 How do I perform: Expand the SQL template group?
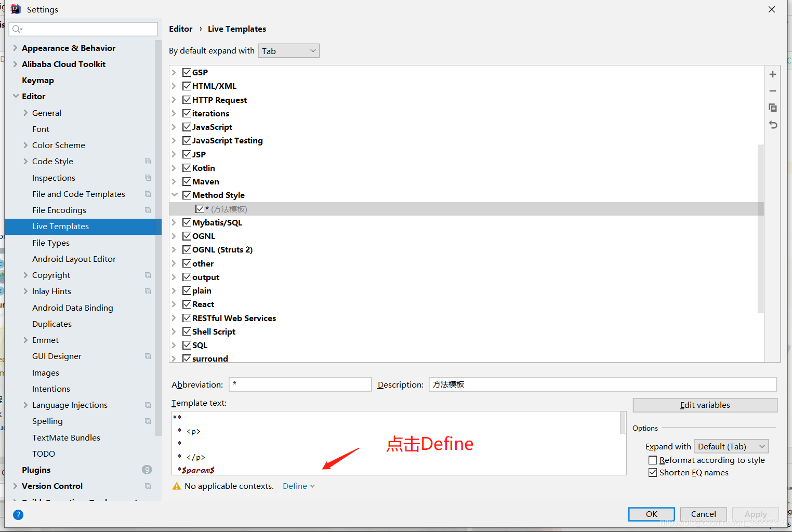pos(175,345)
